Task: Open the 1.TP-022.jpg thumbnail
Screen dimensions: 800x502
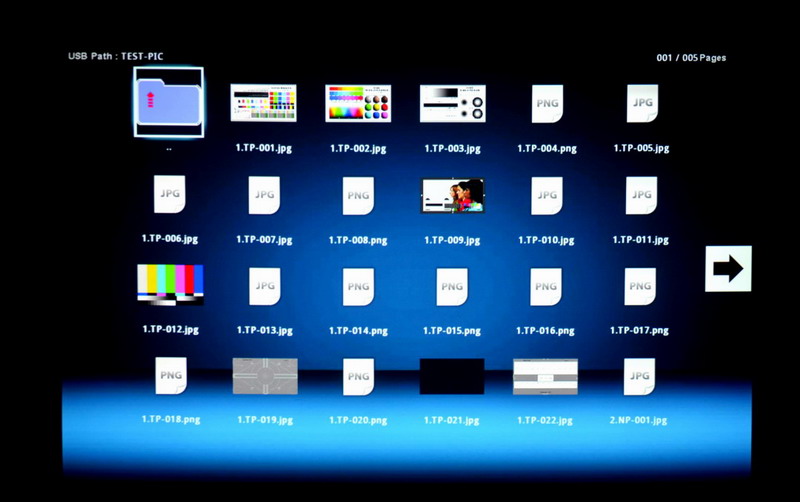Action: 545,376
